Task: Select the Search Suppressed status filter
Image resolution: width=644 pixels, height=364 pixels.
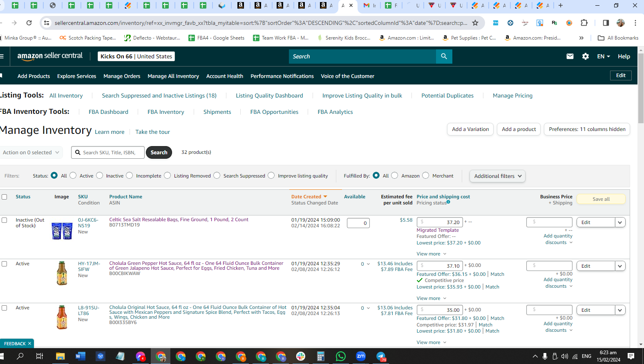Action: pyautogui.click(x=217, y=175)
